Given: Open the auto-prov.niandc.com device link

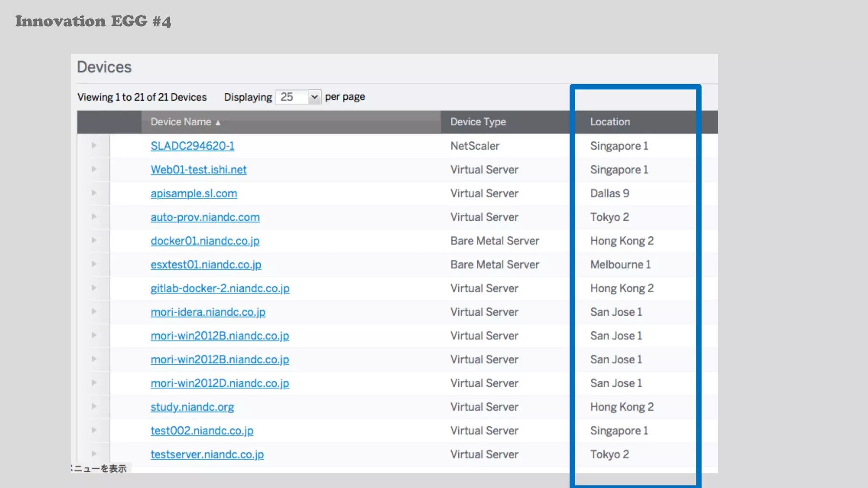Looking at the screenshot, I should 205,217.
